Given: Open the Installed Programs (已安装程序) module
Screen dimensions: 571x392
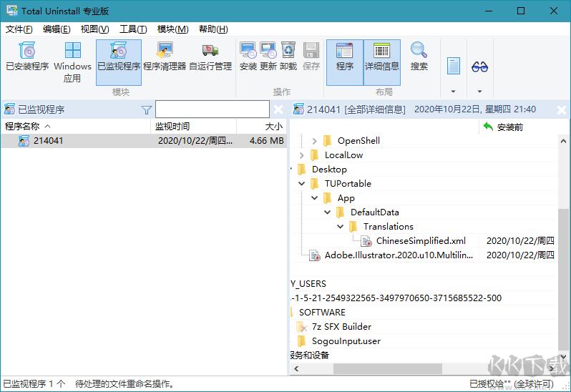Looking at the screenshot, I should coord(27,57).
